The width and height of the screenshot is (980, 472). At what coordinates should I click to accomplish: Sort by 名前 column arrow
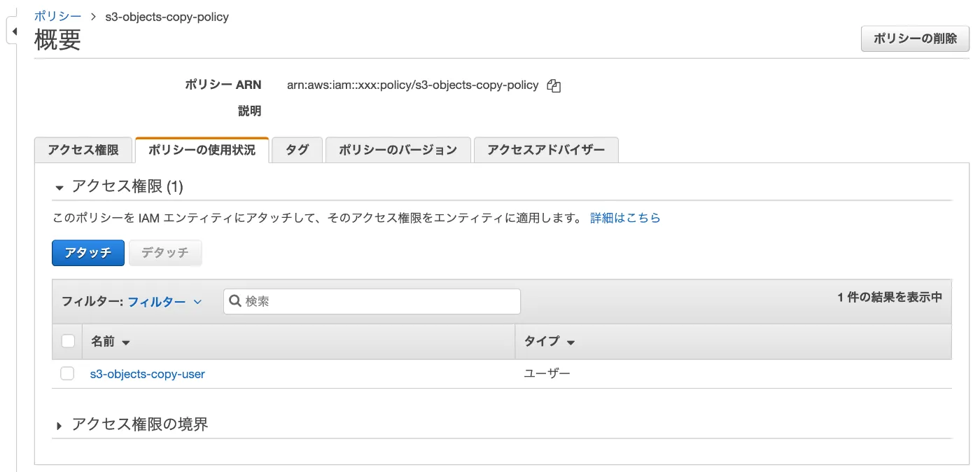126,342
